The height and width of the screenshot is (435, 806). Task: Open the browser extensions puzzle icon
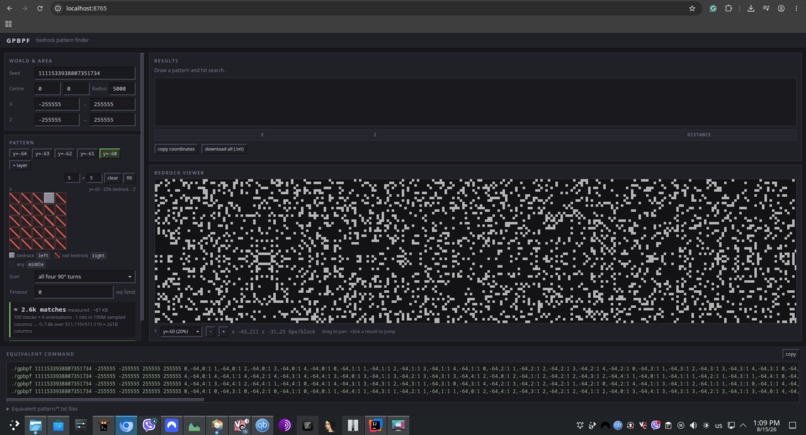(x=728, y=8)
